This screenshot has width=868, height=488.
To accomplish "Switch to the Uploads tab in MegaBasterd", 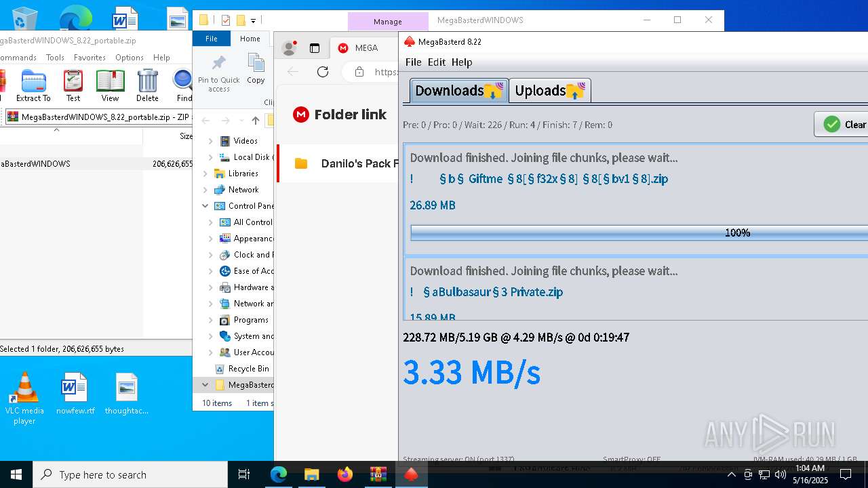I will coord(550,91).
